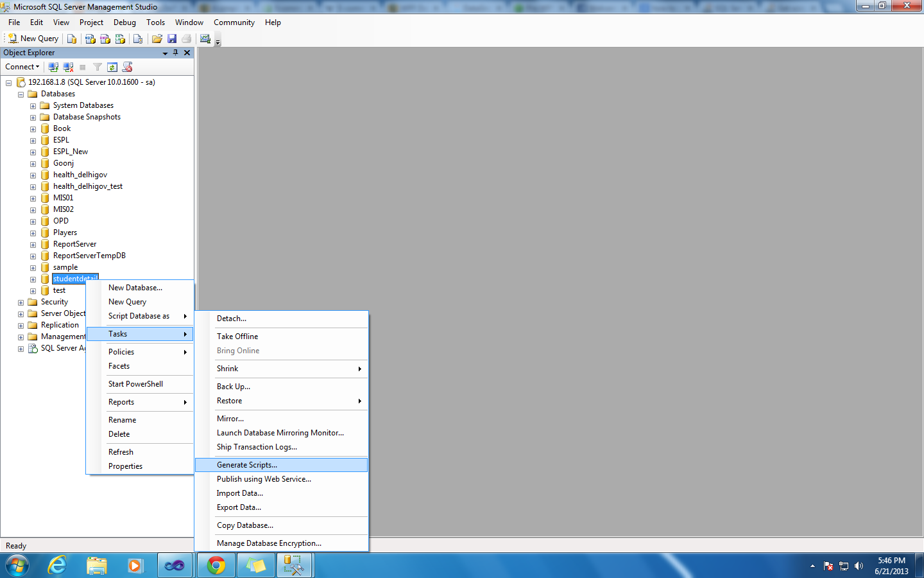
Task: Open the File menu
Action: coord(14,22)
